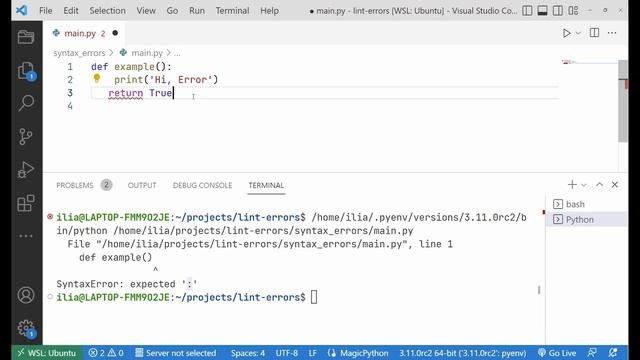Open the Extensions view
The height and width of the screenshot is (360, 640).
tap(26, 203)
